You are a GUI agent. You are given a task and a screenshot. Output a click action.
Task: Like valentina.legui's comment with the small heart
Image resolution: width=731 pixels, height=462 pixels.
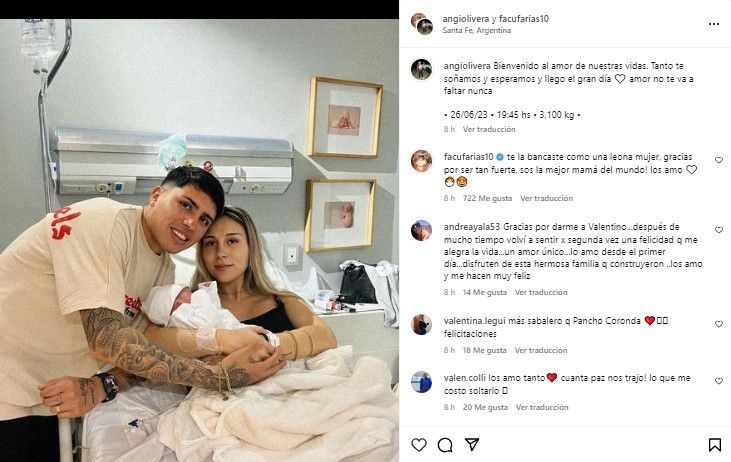[x=719, y=324]
